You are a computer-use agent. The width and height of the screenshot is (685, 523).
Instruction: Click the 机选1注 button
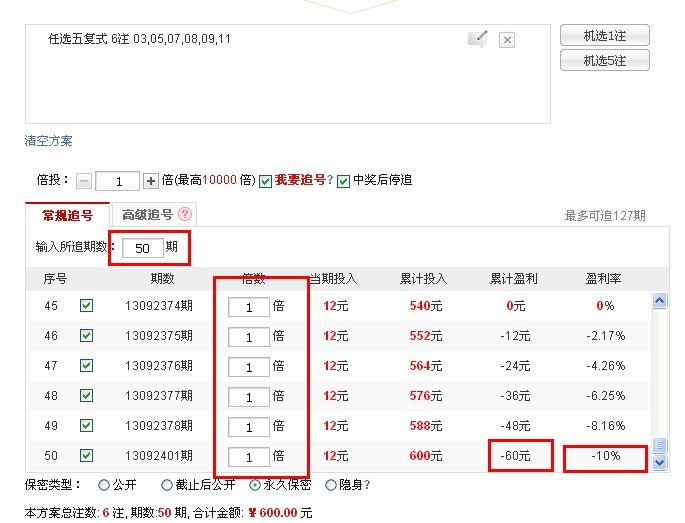(604, 36)
